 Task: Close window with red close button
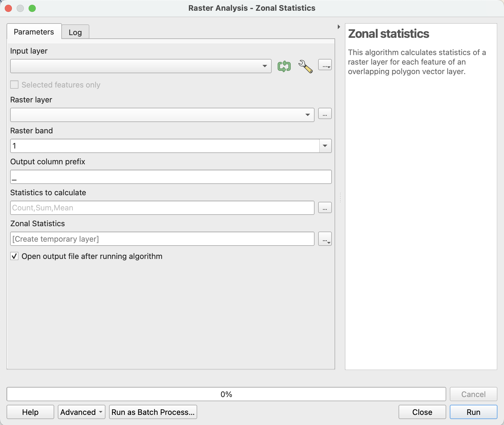(8, 8)
